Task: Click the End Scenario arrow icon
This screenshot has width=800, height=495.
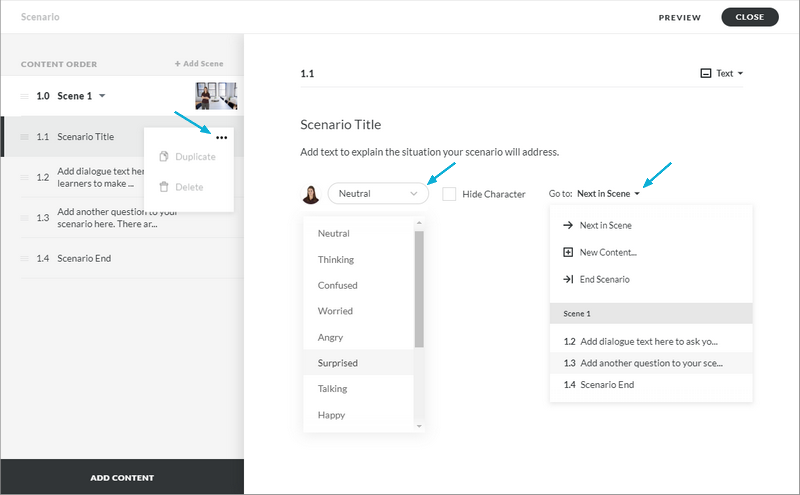Action: pyautogui.click(x=568, y=279)
